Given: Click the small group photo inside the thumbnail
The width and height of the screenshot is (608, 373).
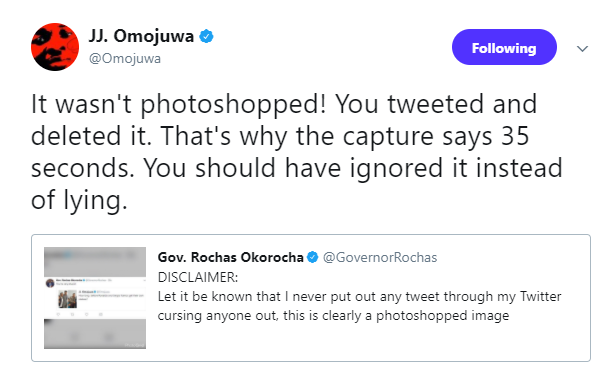Looking at the screenshot, I should pos(67,299).
